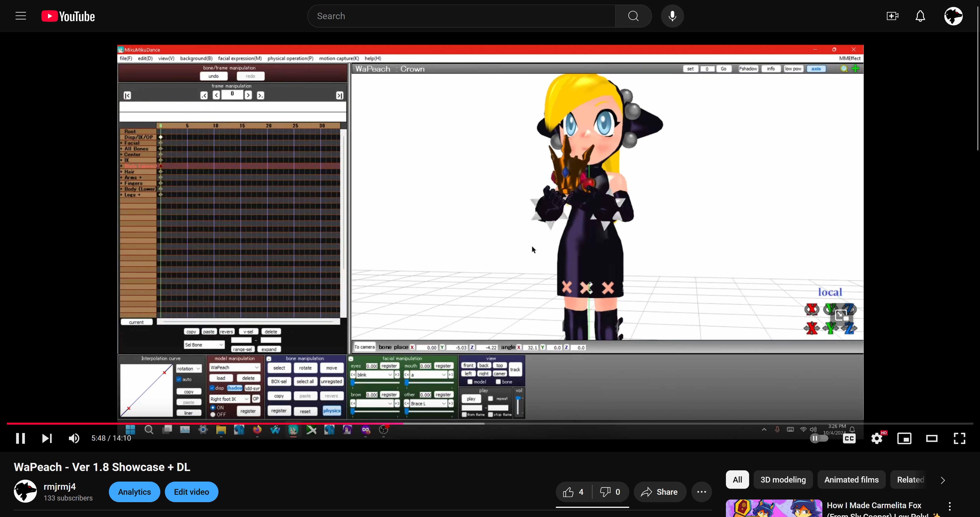
Task: Open the notifications bell
Action: [920, 16]
